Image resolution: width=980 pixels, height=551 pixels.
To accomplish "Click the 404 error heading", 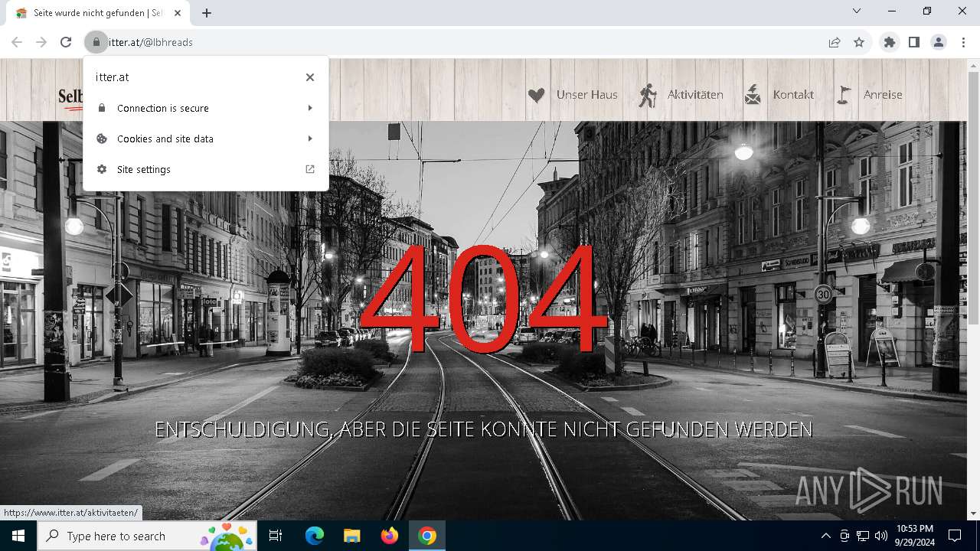I will coord(482,298).
